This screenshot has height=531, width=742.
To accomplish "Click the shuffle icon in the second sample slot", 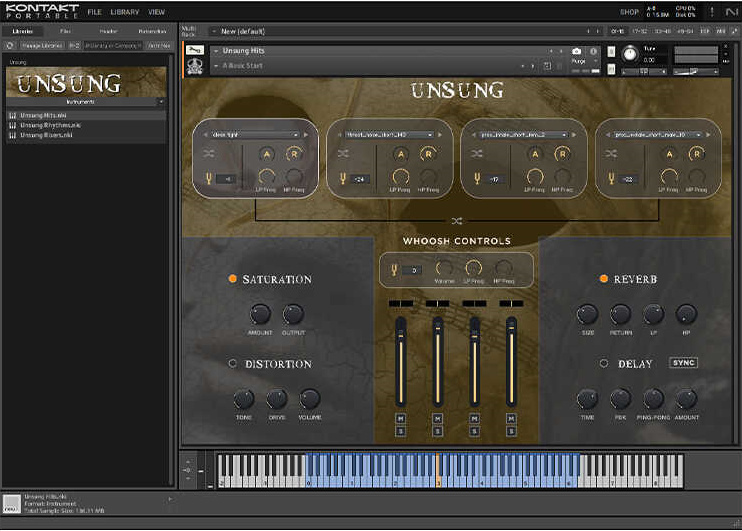I will pyautogui.click(x=343, y=153).
